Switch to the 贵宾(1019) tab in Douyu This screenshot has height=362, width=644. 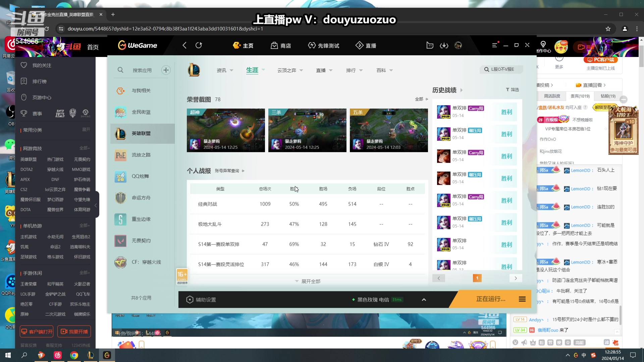580,96
